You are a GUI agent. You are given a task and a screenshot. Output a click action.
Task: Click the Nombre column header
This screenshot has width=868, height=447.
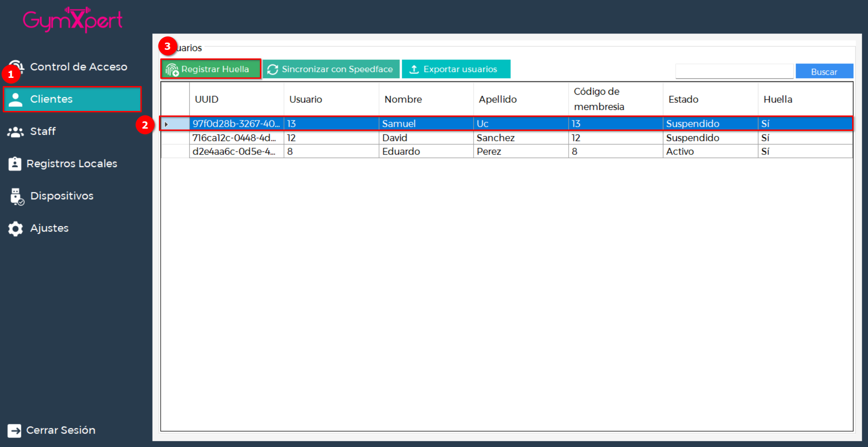pyautogui.click(x=403, y=99)
